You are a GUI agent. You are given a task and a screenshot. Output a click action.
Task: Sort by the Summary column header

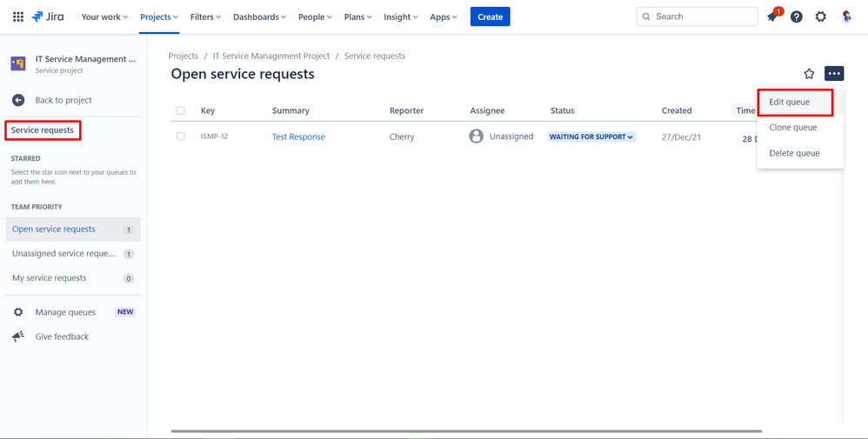coord(290,110)
